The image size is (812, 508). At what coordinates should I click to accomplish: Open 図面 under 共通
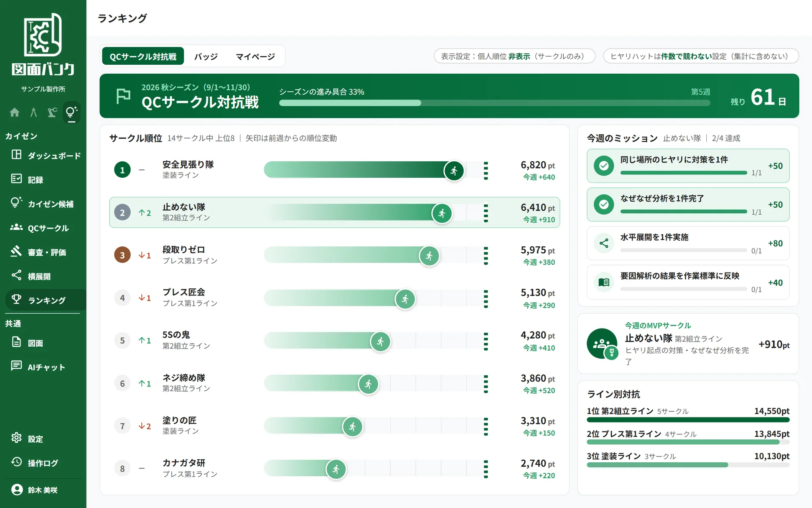[45, 343]
